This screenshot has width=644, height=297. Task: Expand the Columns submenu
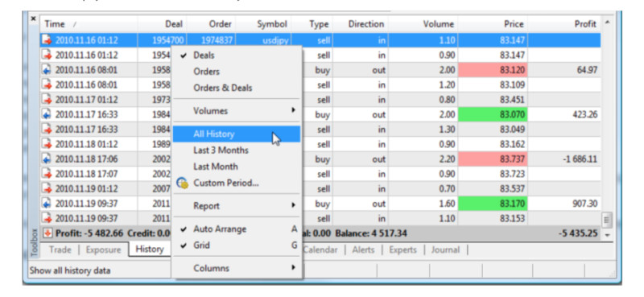click(237, 268)
